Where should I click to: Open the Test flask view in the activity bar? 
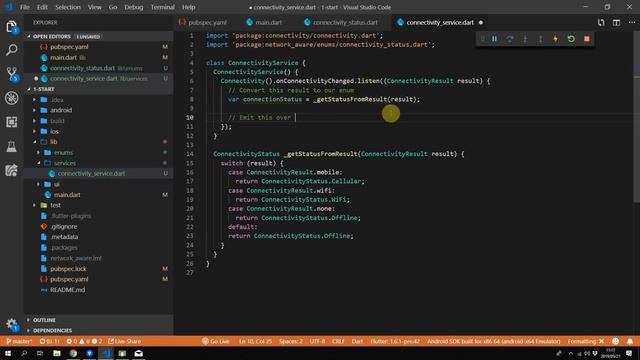point(11,146)
